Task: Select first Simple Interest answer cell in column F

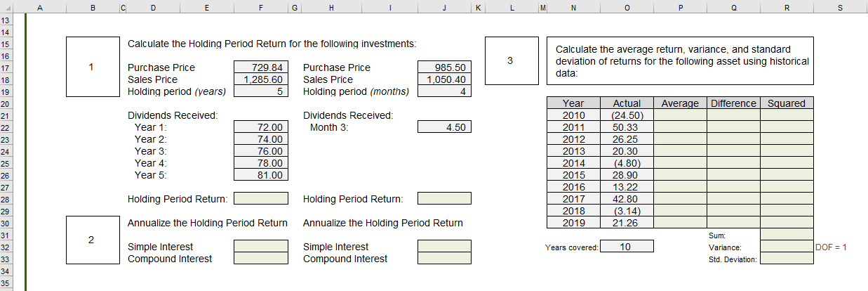Action: tap(261, 247)
